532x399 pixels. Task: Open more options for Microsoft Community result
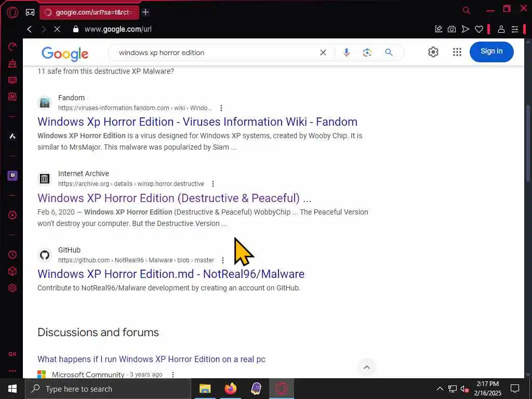click(172, 375)
